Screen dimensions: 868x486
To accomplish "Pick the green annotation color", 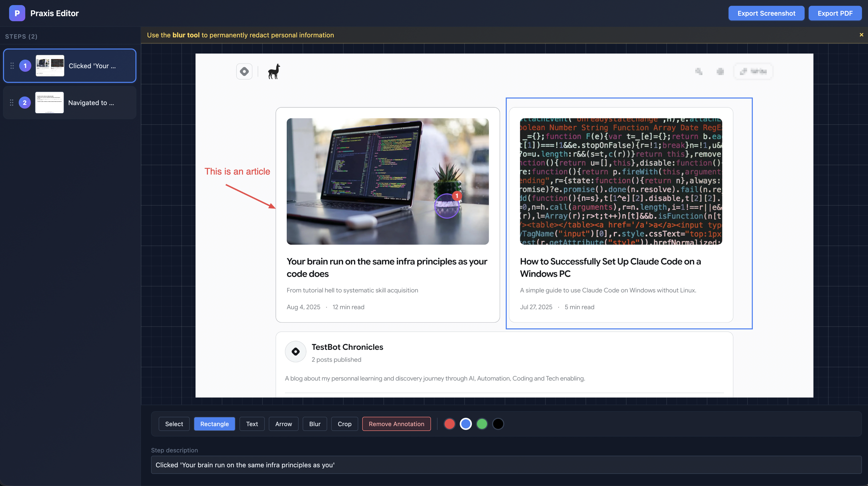I will 481,424.
